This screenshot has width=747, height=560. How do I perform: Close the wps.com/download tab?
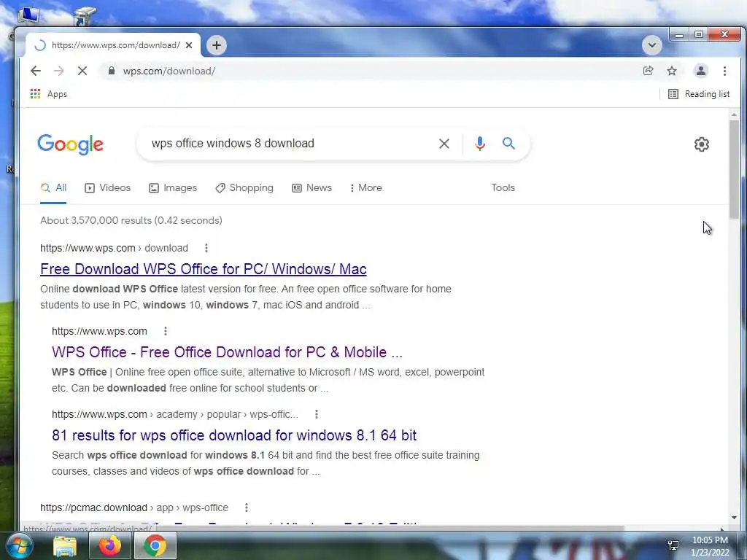[189, 45]
